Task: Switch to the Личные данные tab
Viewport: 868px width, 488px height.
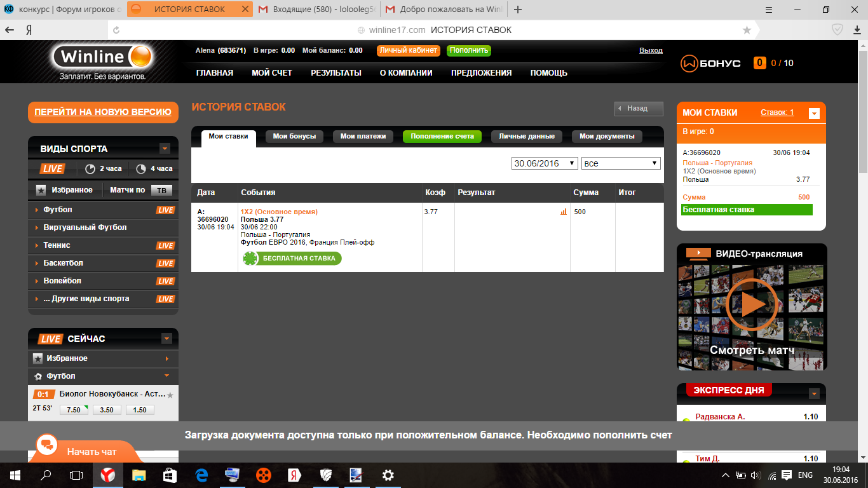Action: point(527,137)
